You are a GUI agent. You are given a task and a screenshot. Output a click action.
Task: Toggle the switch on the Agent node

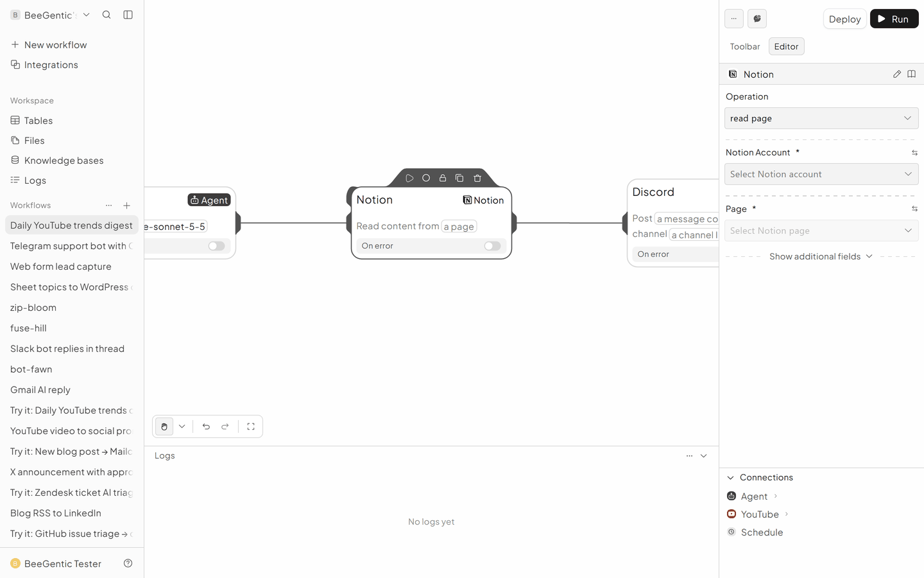(x=216, y=246)
